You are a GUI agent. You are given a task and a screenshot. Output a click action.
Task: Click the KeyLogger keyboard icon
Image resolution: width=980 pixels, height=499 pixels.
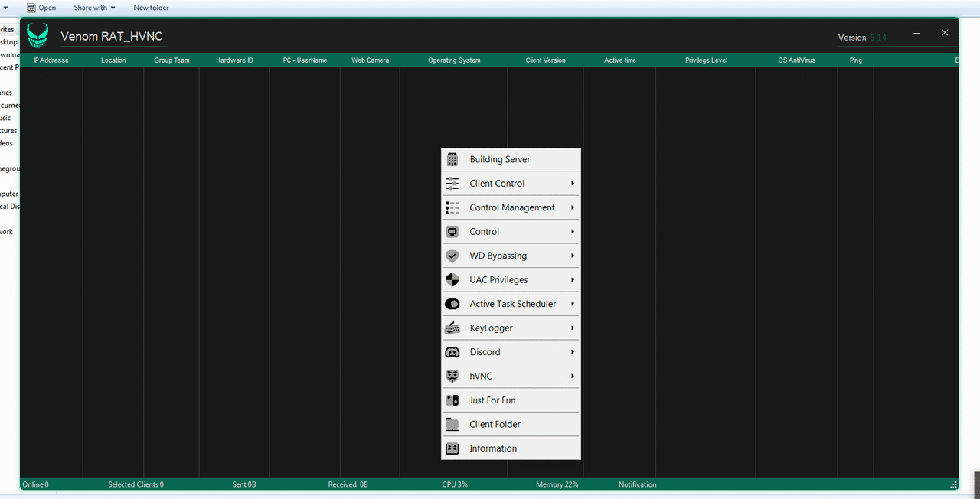tap(454, 328)
